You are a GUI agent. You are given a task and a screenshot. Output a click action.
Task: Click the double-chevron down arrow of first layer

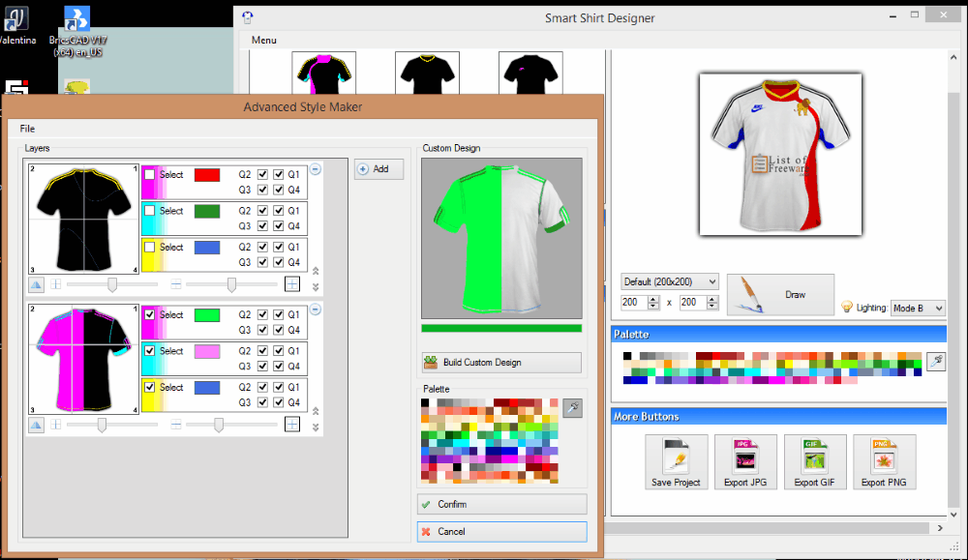tap(316, 287)
